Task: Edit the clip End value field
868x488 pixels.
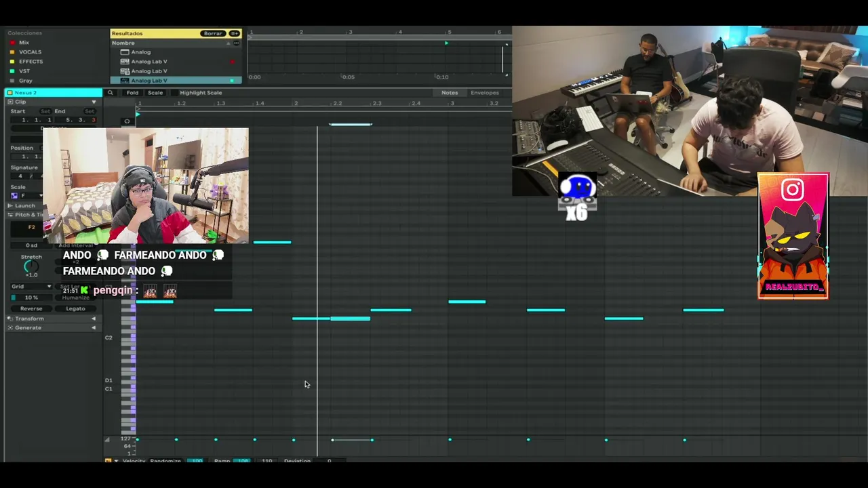Action: pyautogui.click(x=77, y=120)
